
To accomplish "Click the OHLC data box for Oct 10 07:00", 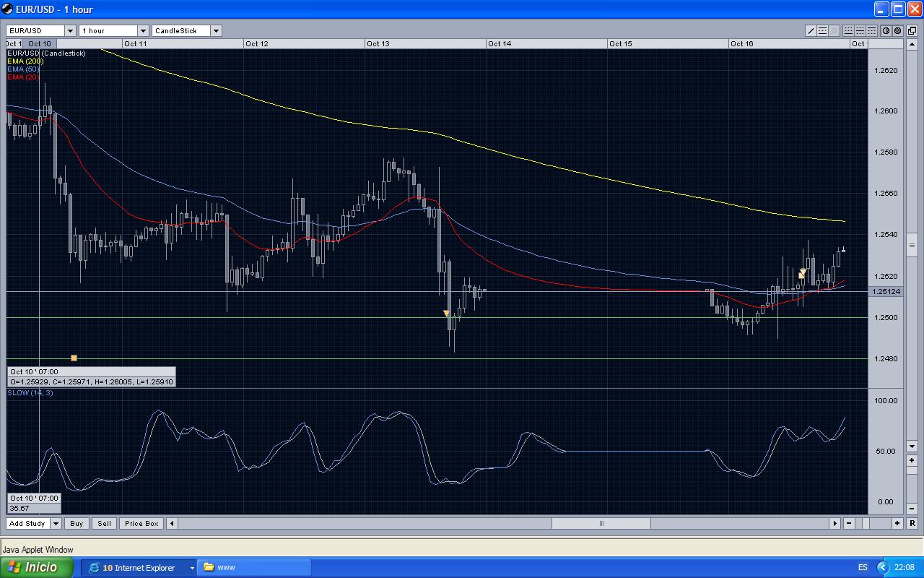I will point(92,376).
